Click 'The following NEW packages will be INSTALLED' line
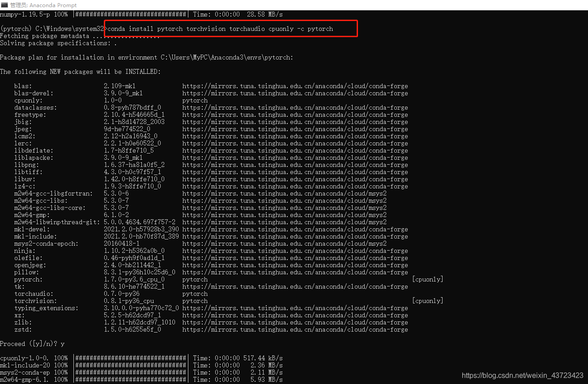 click(81, 72)
